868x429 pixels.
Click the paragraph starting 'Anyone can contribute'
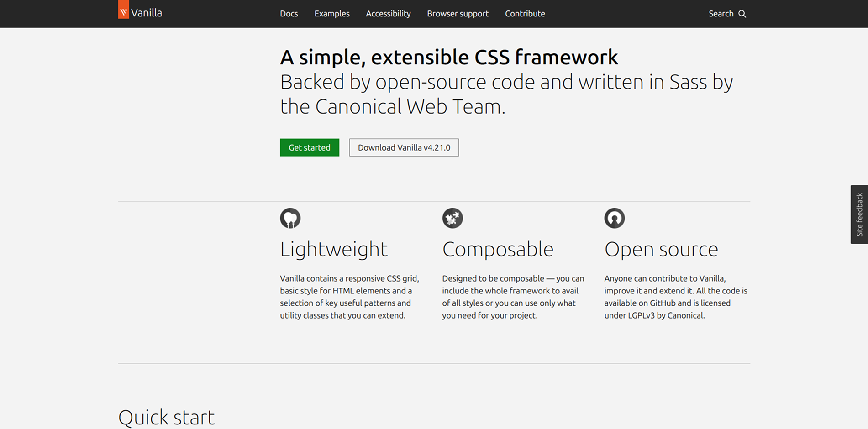pyautogui.click(x=676, y=297)
